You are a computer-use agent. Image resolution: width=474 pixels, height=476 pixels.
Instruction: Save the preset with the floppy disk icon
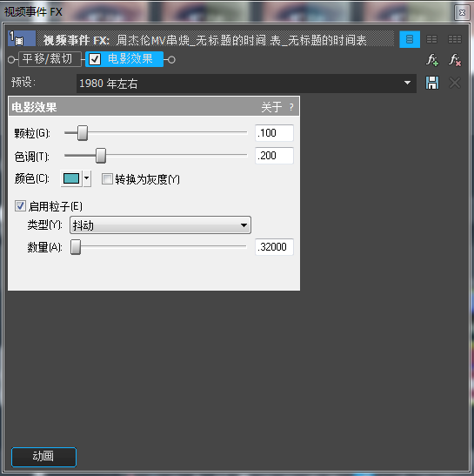[432, 83]
